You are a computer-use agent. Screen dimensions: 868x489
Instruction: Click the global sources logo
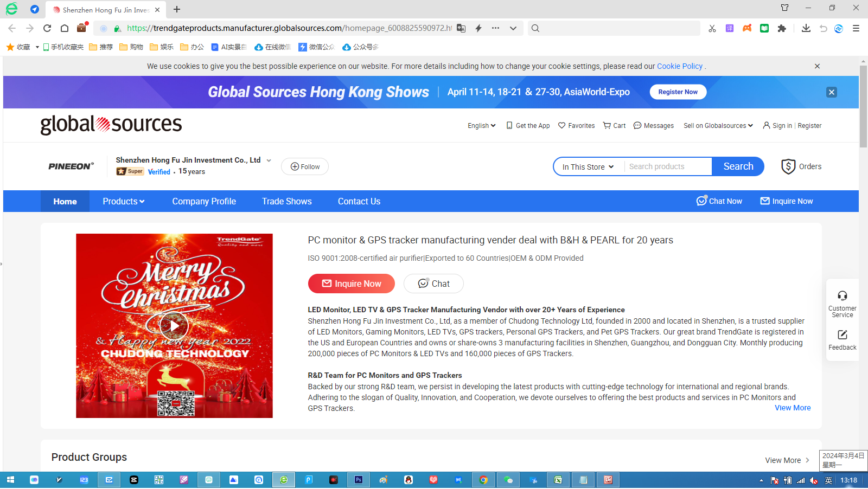pos(111,124)
